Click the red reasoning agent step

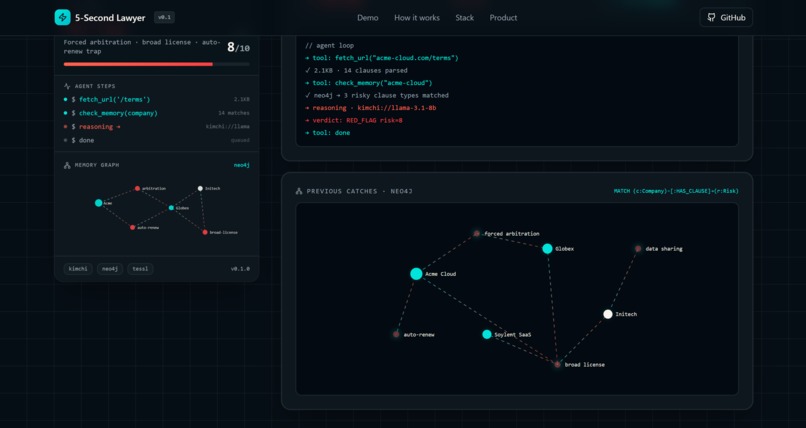tap(157, 126)
